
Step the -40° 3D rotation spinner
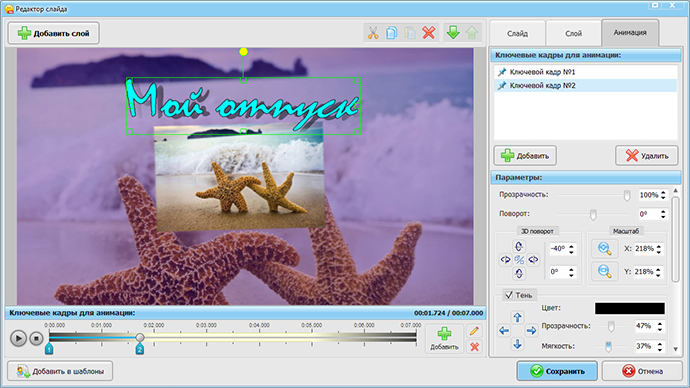(571, 249)
